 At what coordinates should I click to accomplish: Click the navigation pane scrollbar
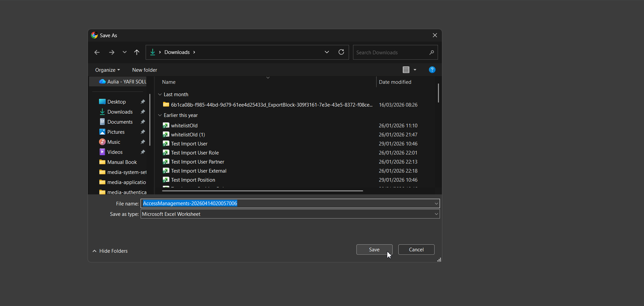(x=150, y=120)
